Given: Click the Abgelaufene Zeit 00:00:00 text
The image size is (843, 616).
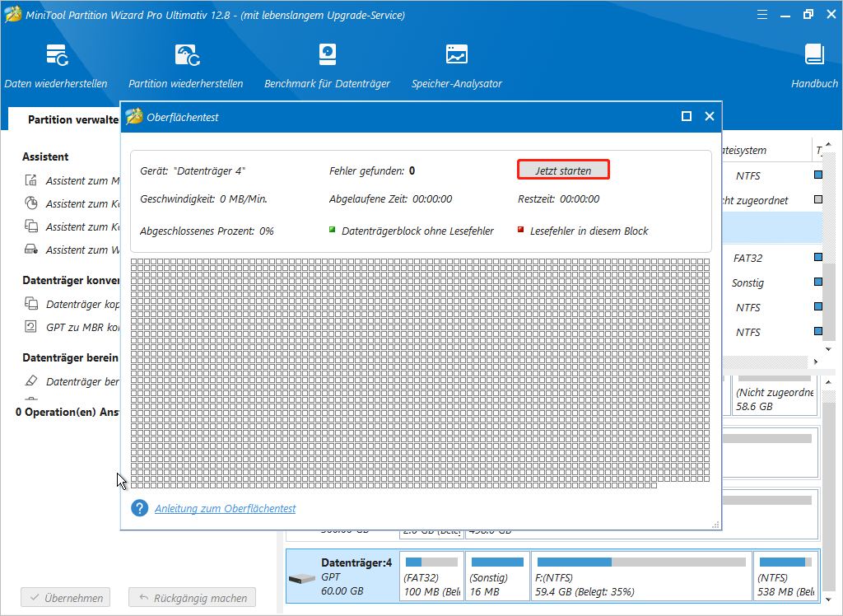Looking at the screenshot, I should point(390,199).
